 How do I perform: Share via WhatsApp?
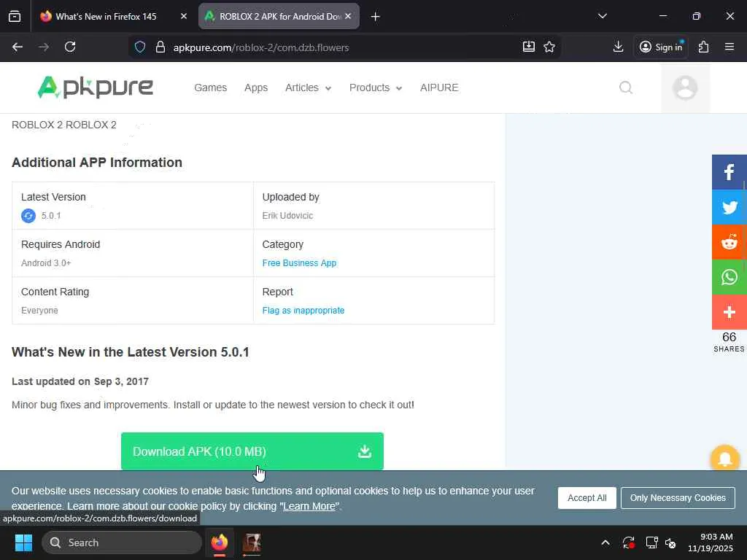click(x=729, y=277)
